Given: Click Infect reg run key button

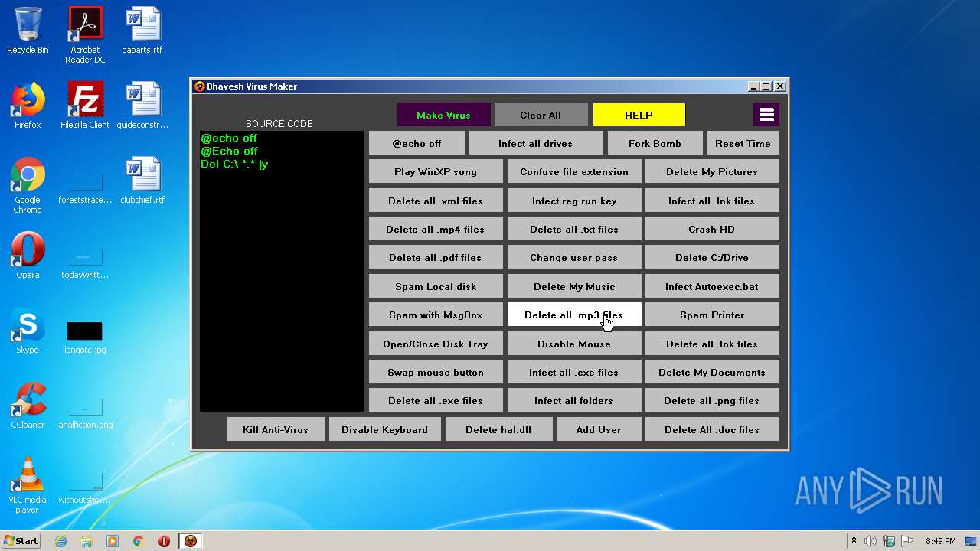Looking at the screenshot, I should coord(574,201).
